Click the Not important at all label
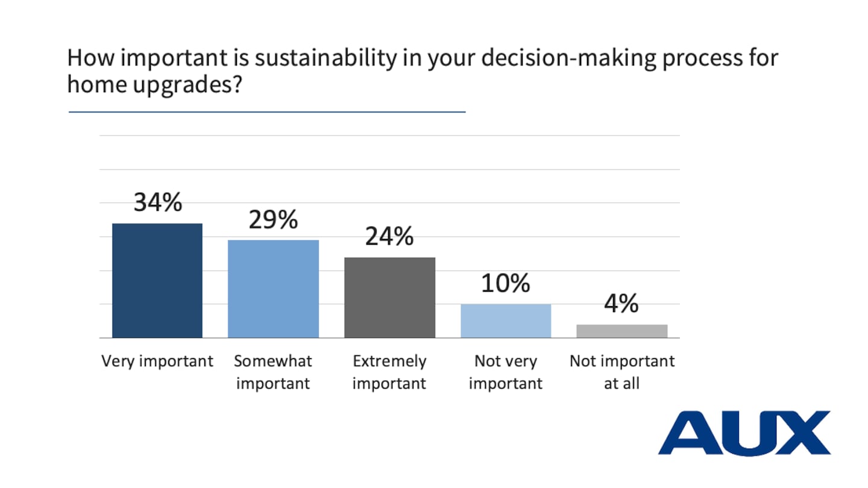This screenshot has width=868, height=488. point(621,372)
